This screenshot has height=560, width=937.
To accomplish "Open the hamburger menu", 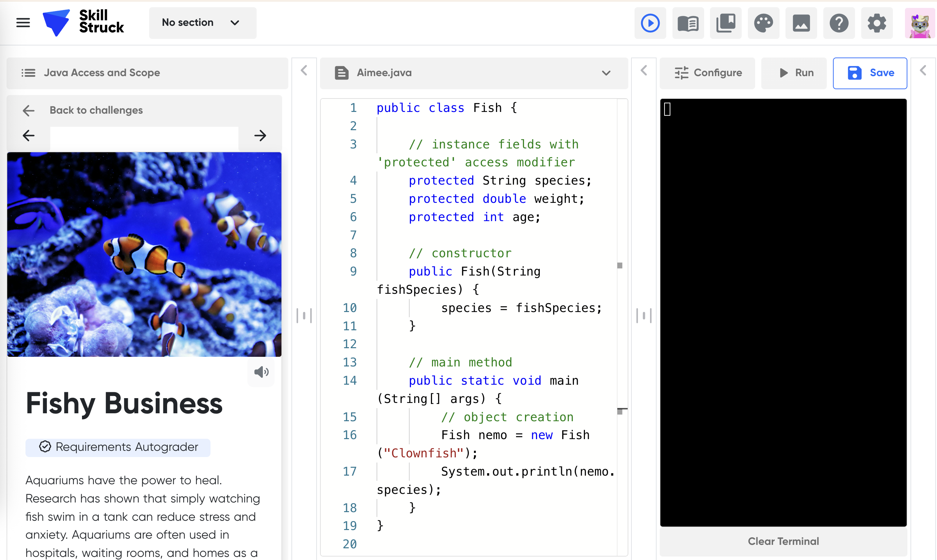I will tap(23, 23).
